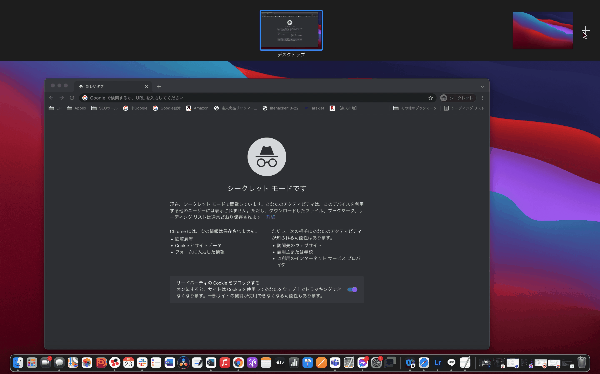Open Finder from the Dock

(18, 362)
